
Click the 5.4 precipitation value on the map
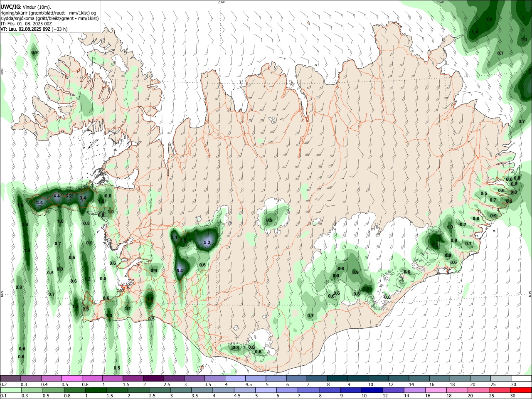pos(180,271)
